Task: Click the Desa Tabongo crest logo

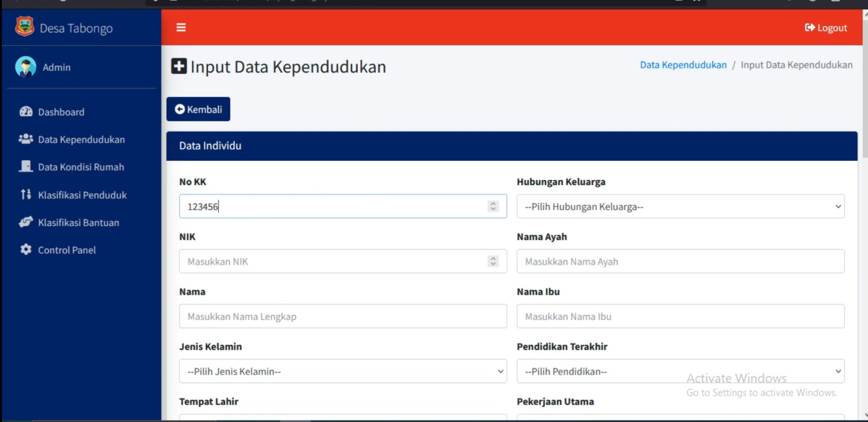Action: coord(24,27)
